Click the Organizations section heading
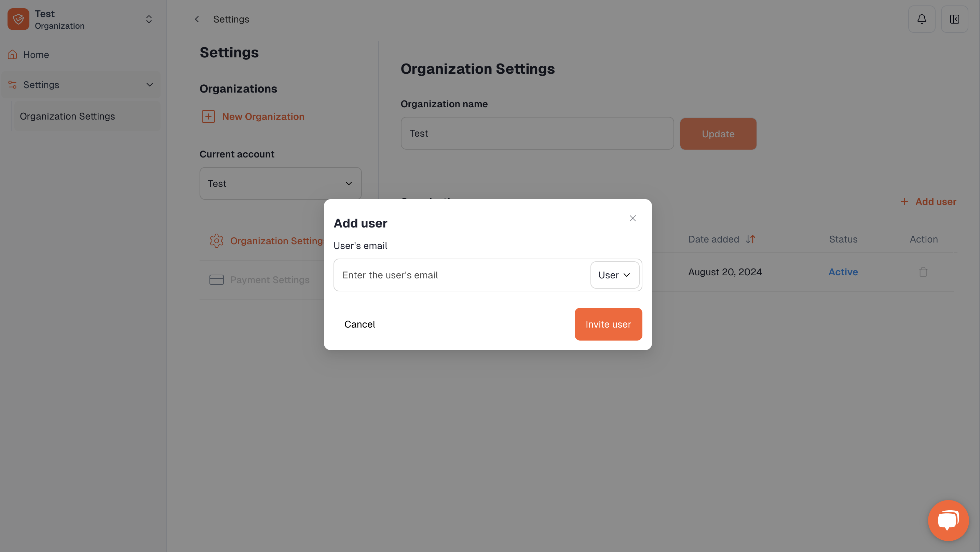The image size is (980, 552). coord(238,88)
